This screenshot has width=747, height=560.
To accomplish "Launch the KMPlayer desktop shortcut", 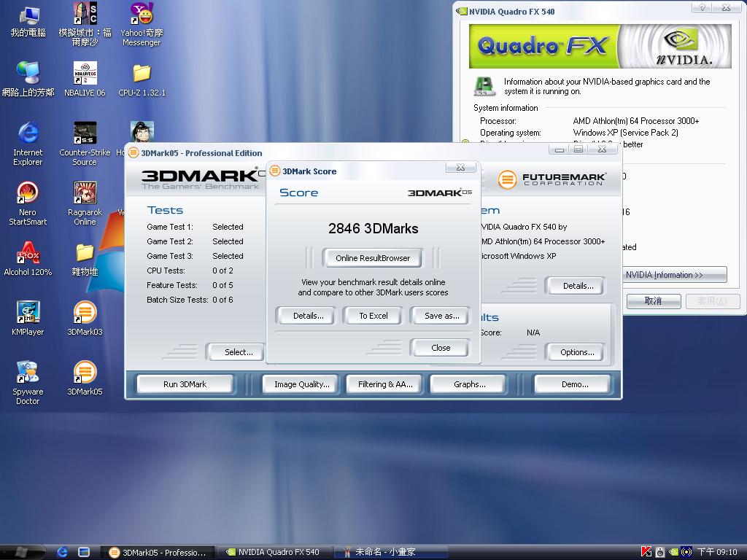I will click(x=28, y=318).
